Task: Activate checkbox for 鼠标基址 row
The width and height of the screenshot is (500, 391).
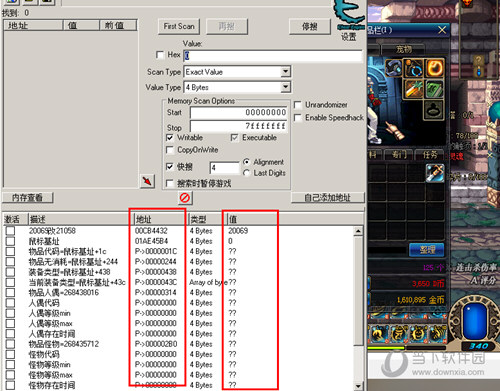Action: tap(10, 241)
